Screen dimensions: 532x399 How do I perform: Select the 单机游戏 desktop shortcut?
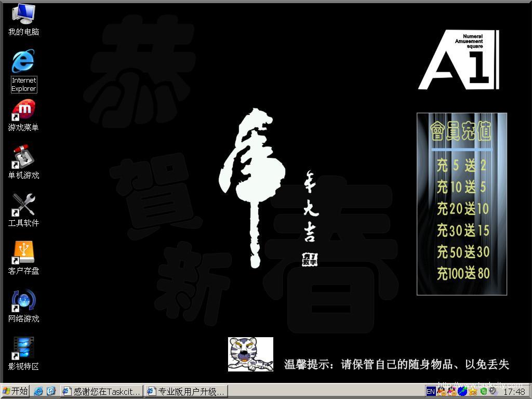(23, 158)
